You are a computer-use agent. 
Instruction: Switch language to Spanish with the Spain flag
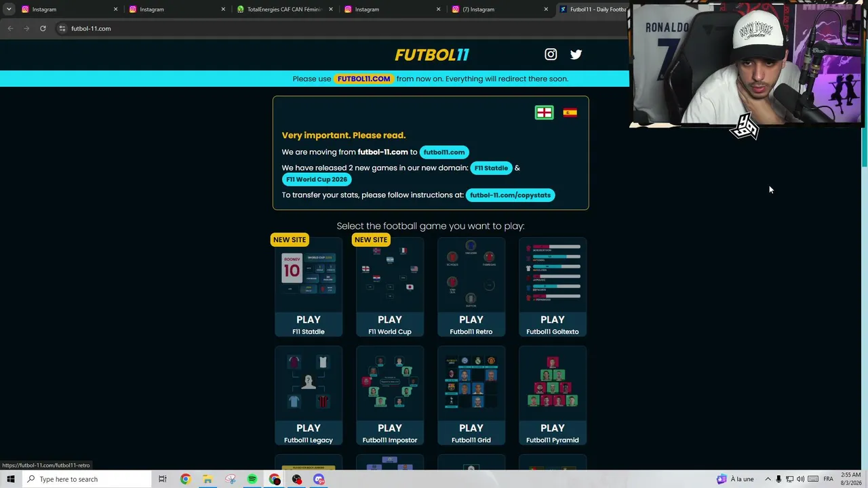coord(570,113)
